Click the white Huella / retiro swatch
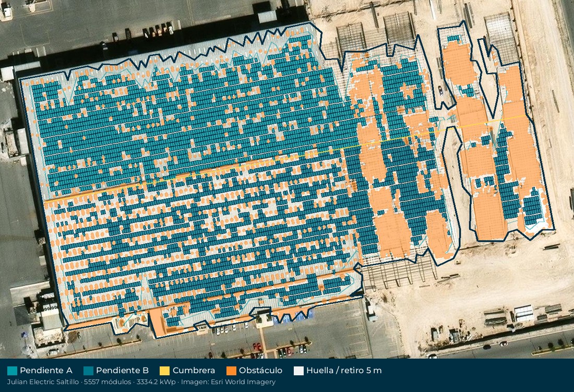 (x=298, y=371)
